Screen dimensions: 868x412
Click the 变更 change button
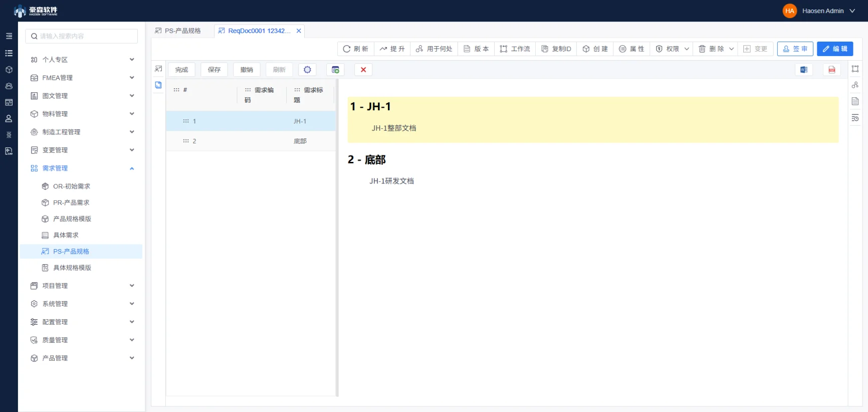pyautogui.click(x=755, y=49)
